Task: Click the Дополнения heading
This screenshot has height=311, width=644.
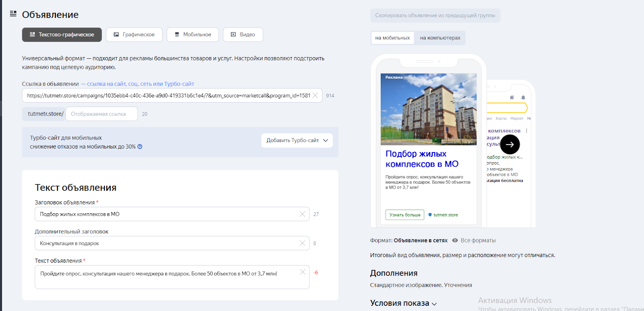Action: point(394,273)
